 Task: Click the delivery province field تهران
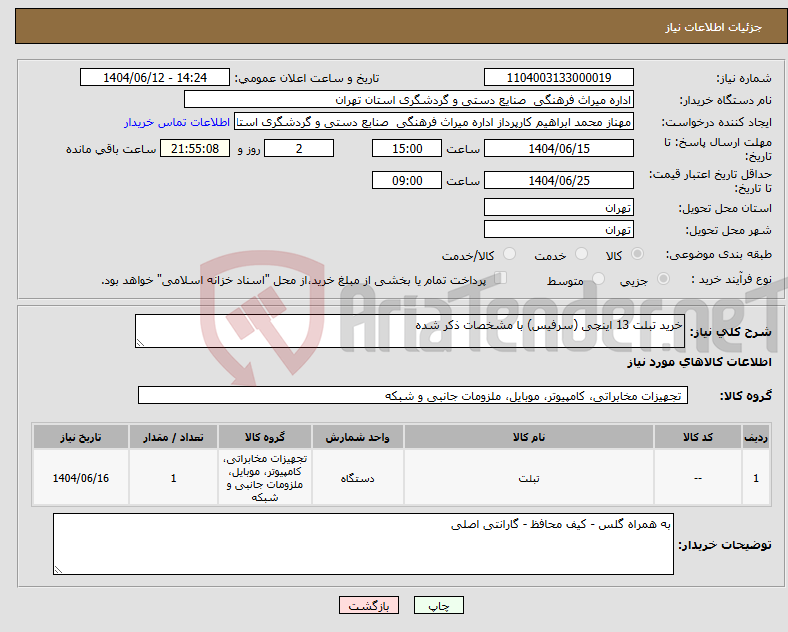(559, 207)
